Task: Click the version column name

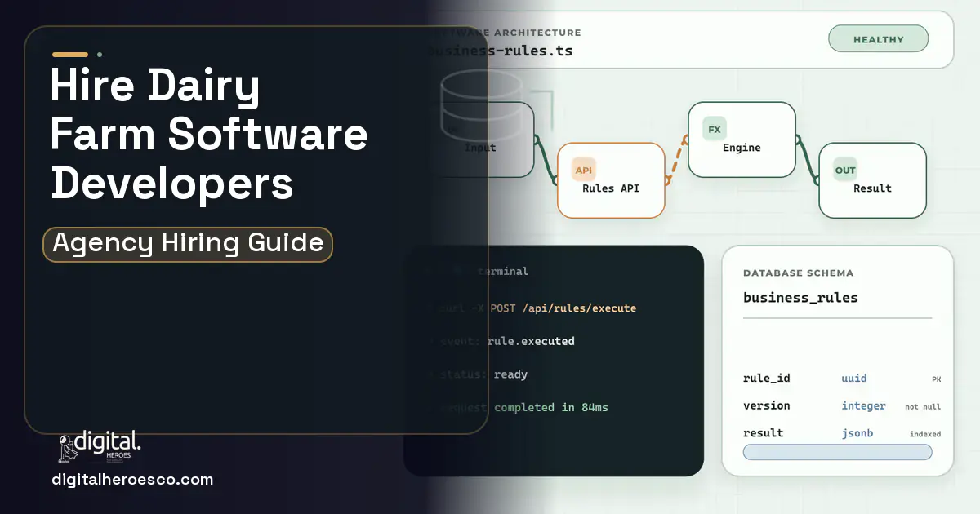Action: pos(767,405)
